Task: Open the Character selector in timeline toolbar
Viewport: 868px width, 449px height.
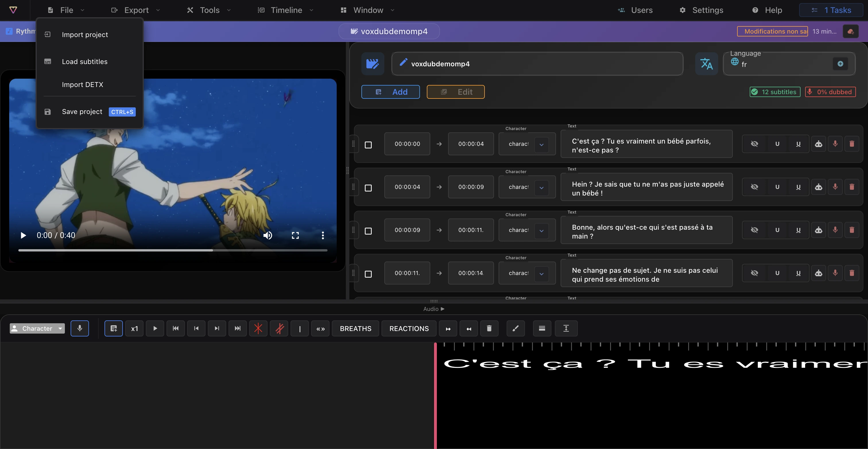Action: pyautogui.click(x=37, y=328)
